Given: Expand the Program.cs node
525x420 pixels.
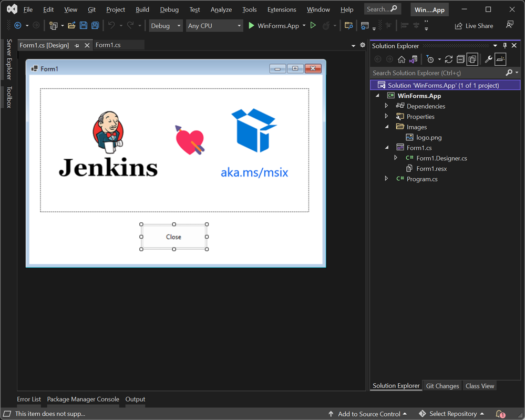Looking at the screenshot, I should pyautogui.click(x=386, y=179).
